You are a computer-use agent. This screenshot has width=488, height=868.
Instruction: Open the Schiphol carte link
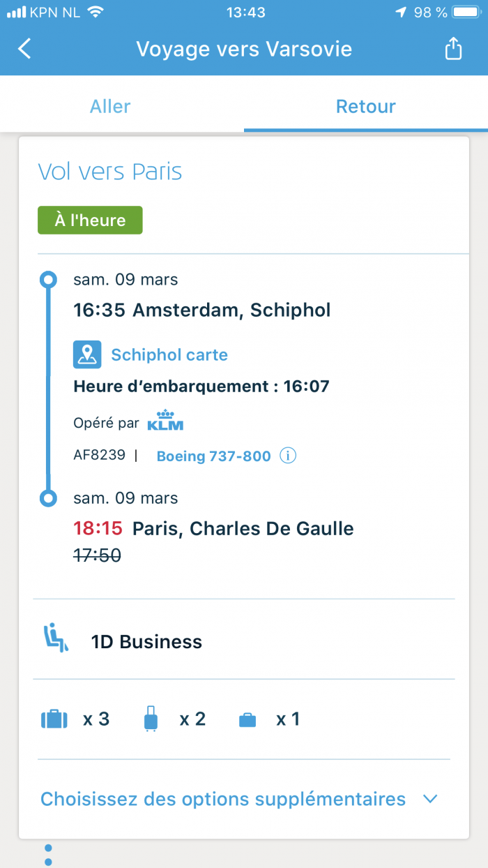pyautogui.click(x=169, y=354)
